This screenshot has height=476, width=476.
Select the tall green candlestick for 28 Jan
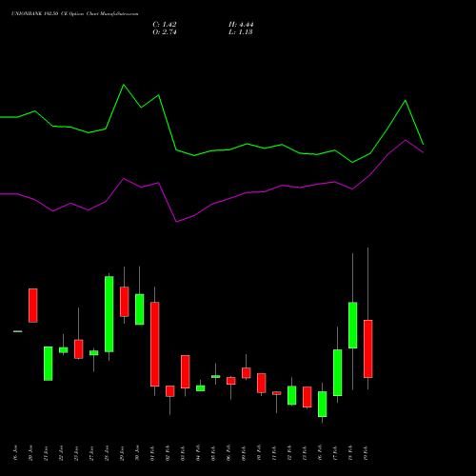(109, 314)
